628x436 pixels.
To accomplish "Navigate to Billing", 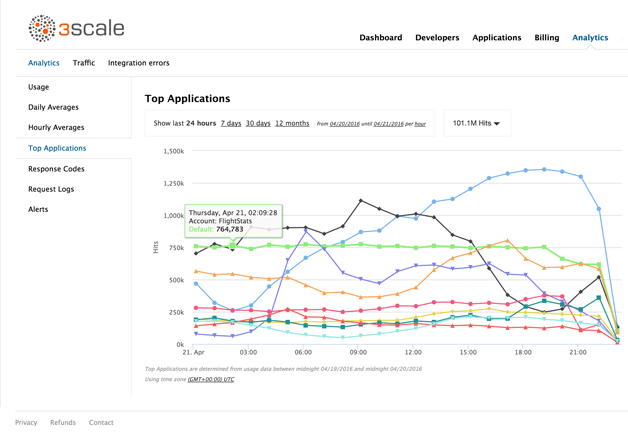I will (x=546, y=38).
